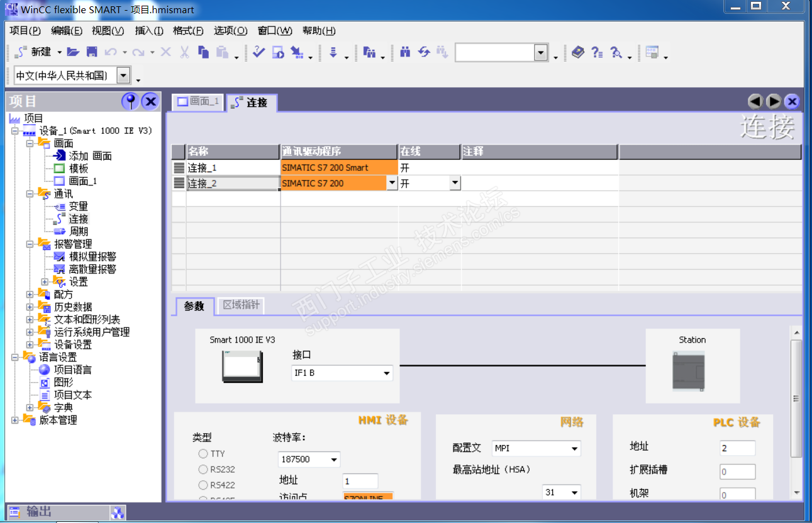Expand the 历史数据 tree node

[30, 307]
